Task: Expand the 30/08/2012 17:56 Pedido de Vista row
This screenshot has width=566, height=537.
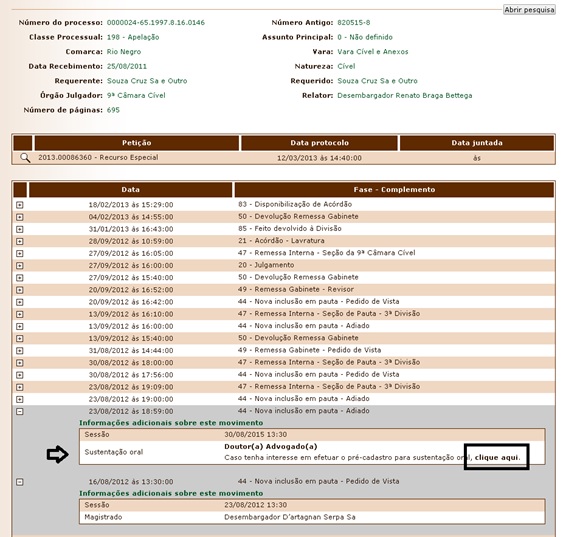Action: point(20,375)
